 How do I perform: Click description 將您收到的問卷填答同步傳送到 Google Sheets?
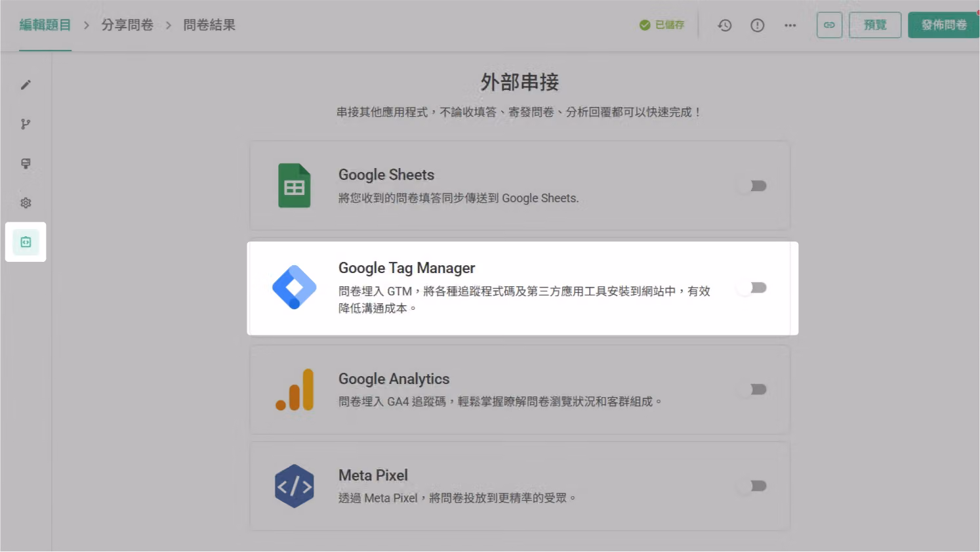pos(459,198)
